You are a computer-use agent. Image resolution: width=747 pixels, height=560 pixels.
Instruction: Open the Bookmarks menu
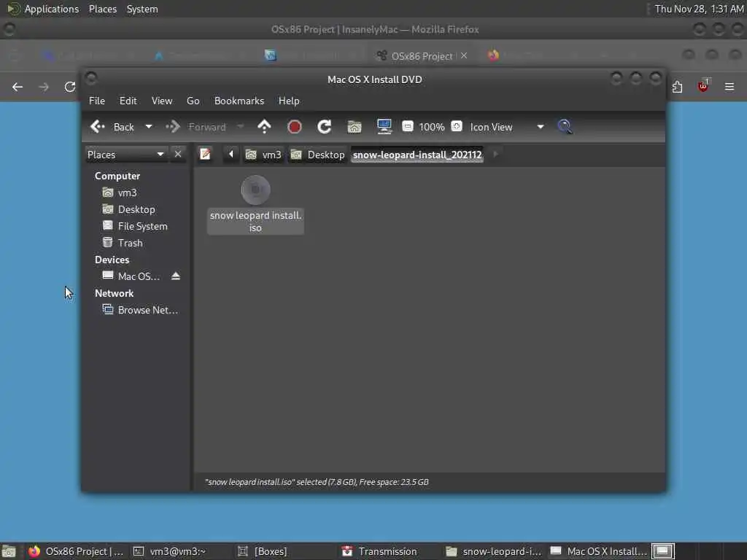click(x=239, y=101)
